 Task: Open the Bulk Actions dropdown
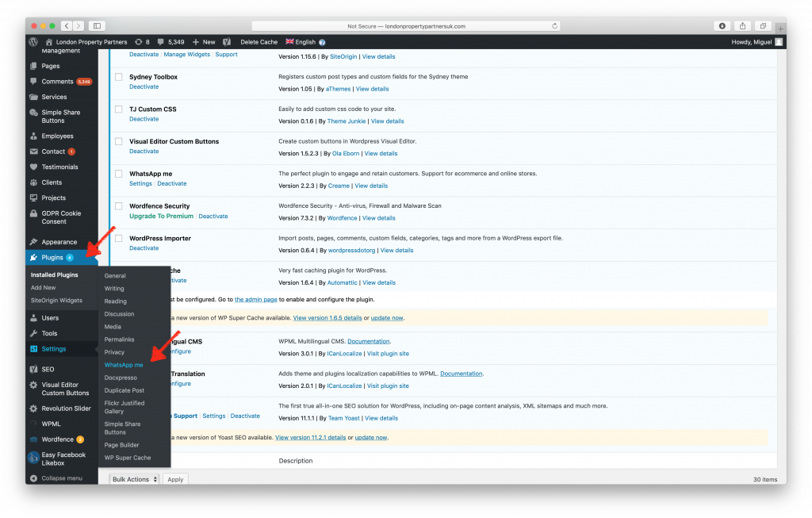click(x=135, y=480)
